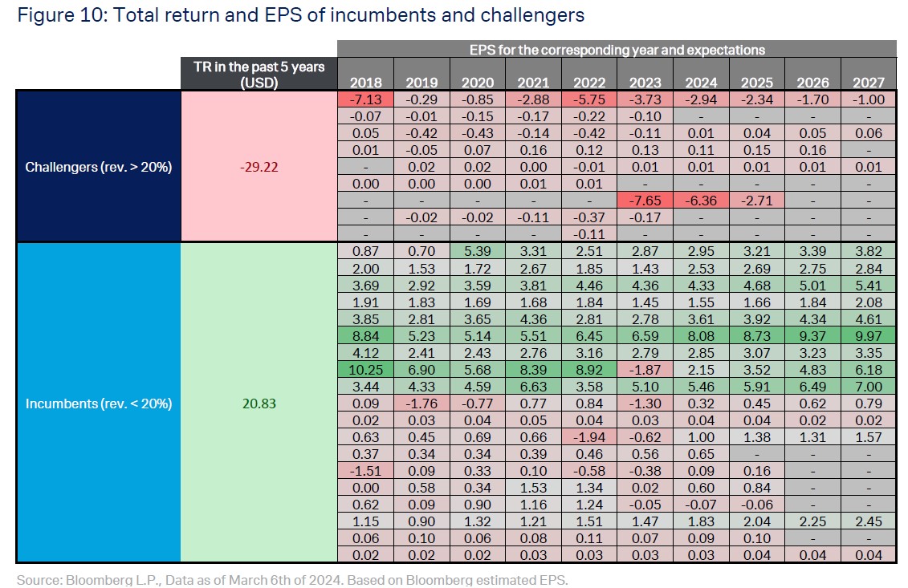This screenshot has height=588, width=908.
Task: Click the Incumbents (rev. < 20%) label cell
Action: point(99,403)
